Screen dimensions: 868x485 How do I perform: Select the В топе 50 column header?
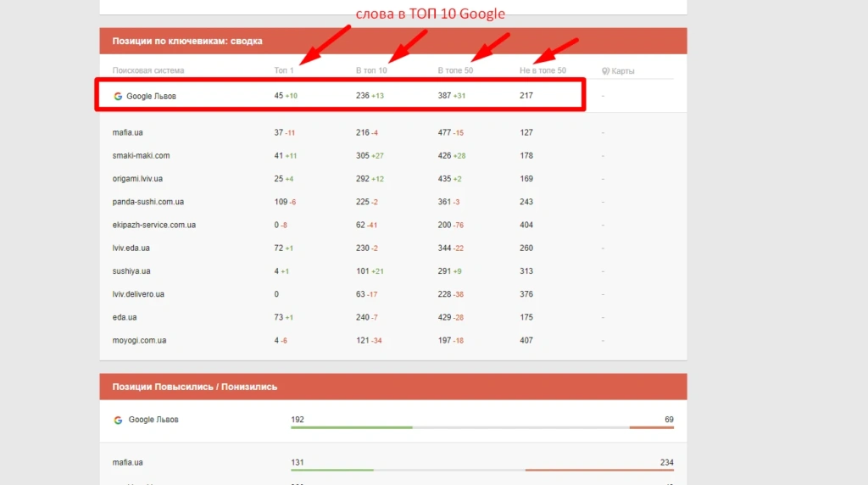coord(455,70)
